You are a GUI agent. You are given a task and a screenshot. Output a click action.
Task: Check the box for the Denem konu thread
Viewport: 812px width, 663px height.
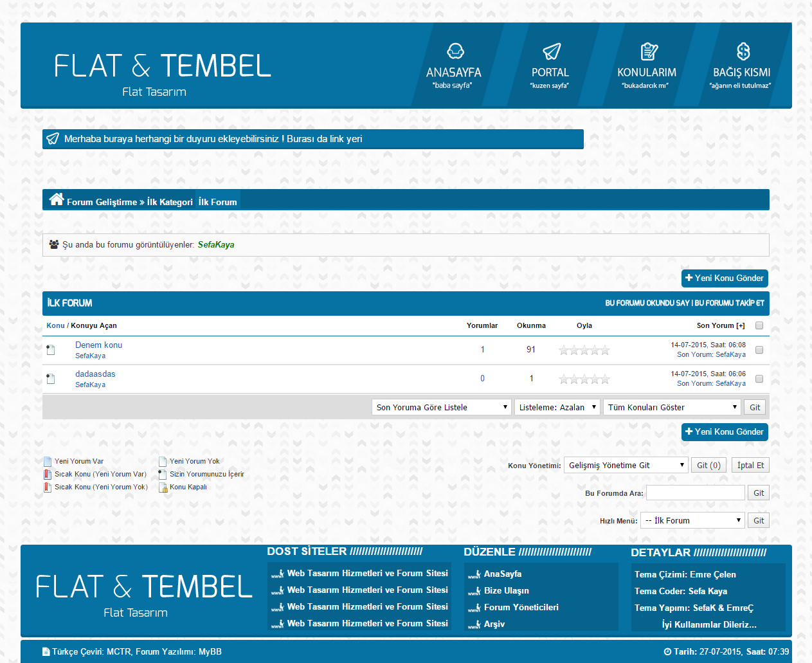pyautogui.click(x=759, y=350)
